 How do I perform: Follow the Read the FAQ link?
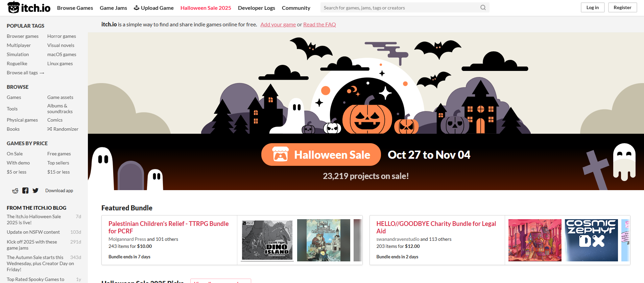click(319, 24)
